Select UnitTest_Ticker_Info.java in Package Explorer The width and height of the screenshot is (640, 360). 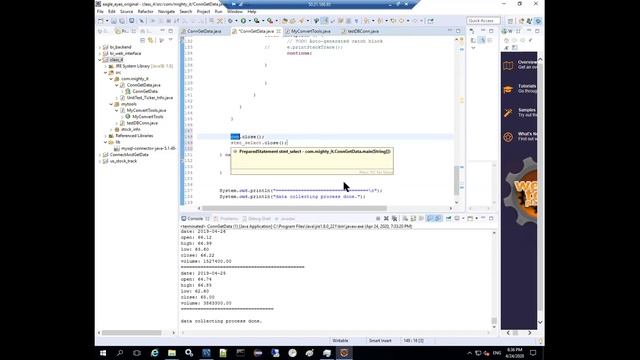[149, 98]
